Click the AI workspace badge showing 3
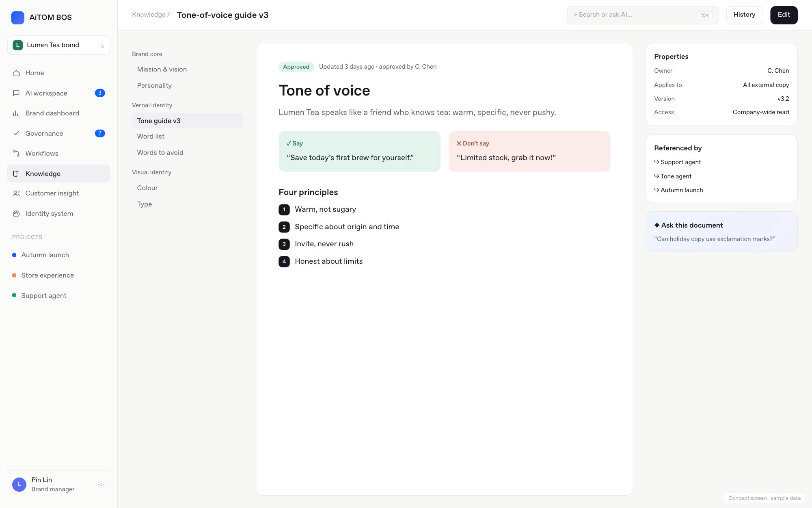The height and width of the screenshot is (508, 812). click(x=100, y=93)
